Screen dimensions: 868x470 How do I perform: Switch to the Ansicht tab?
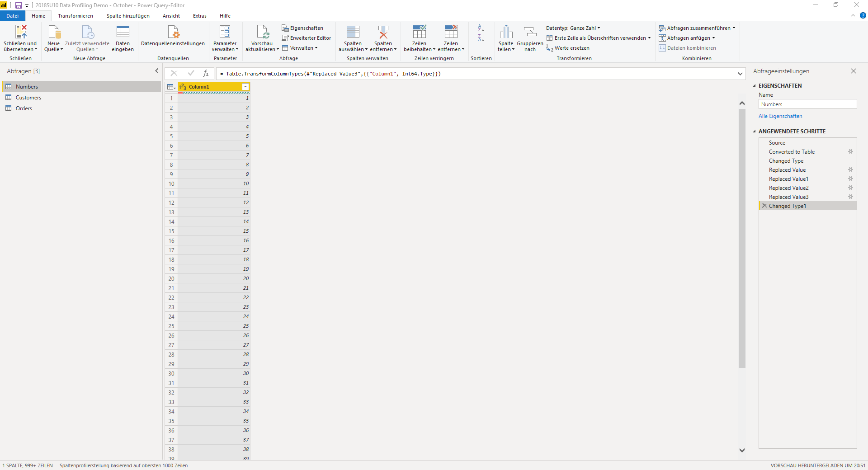(x=171, y=16)
